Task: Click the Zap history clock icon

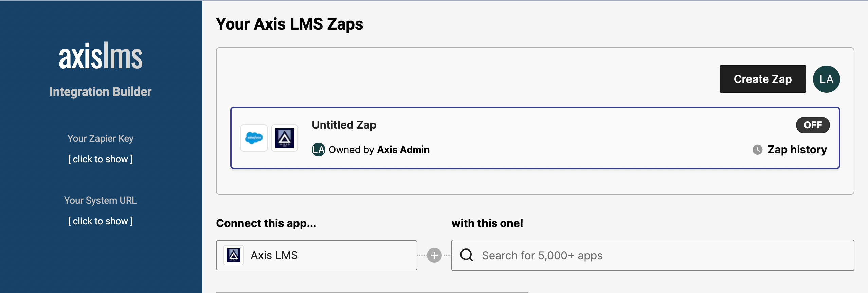Action: (757, 150)
